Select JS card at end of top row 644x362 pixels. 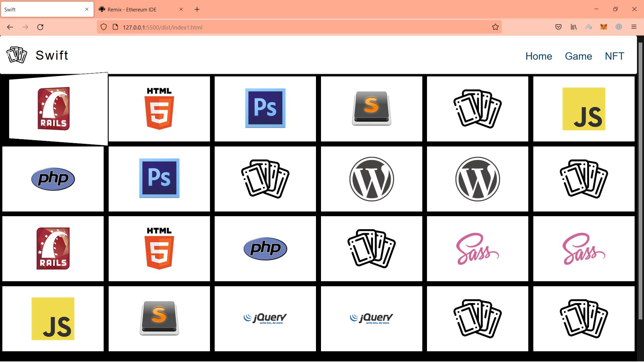point(584,109)
